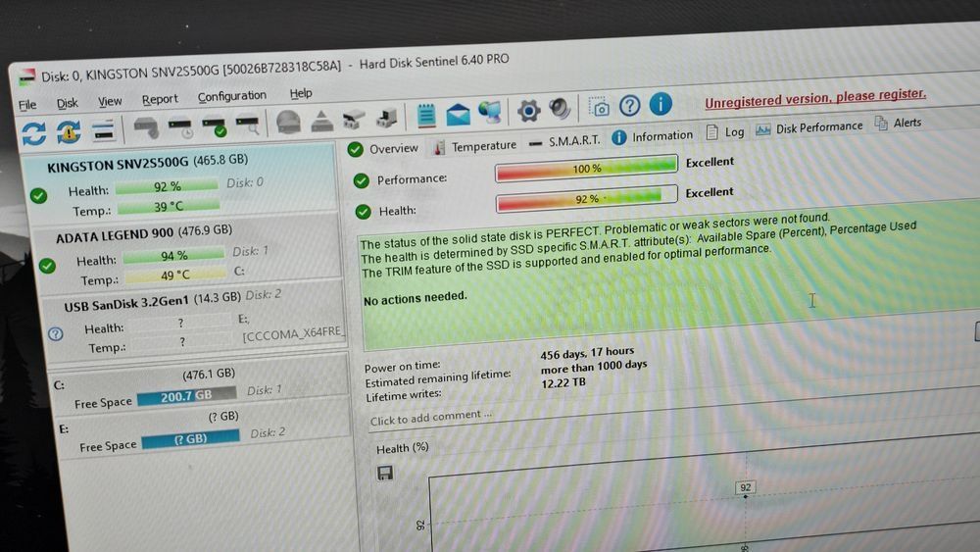Open the Configuration menu
The image size is (980, 552).
pos(232,96)
